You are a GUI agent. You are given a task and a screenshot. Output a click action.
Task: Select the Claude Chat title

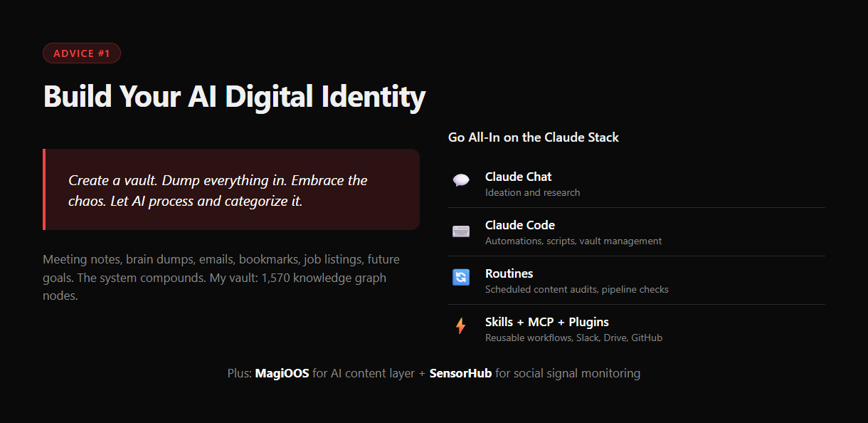519,177
